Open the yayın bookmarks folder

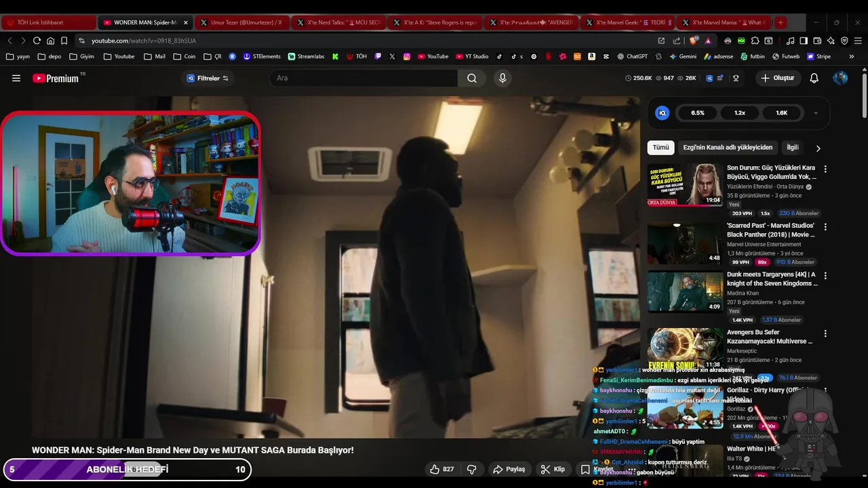point(18,56)
